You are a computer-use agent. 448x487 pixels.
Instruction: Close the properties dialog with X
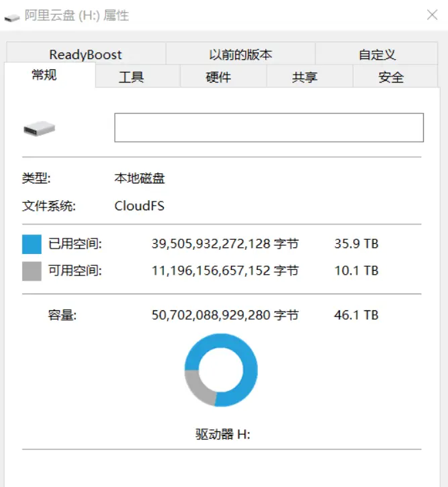coord(432,15)
